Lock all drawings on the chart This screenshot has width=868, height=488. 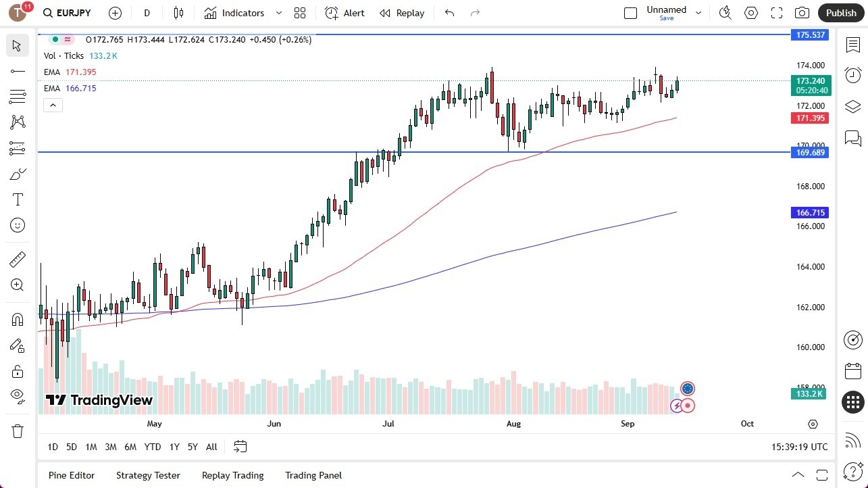pos(17,371)
